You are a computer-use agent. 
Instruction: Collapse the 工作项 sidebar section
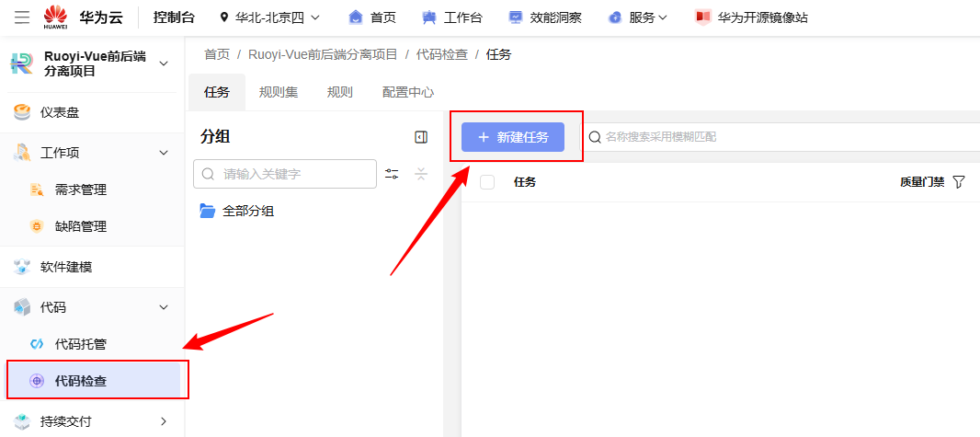(x=164, y=153)
